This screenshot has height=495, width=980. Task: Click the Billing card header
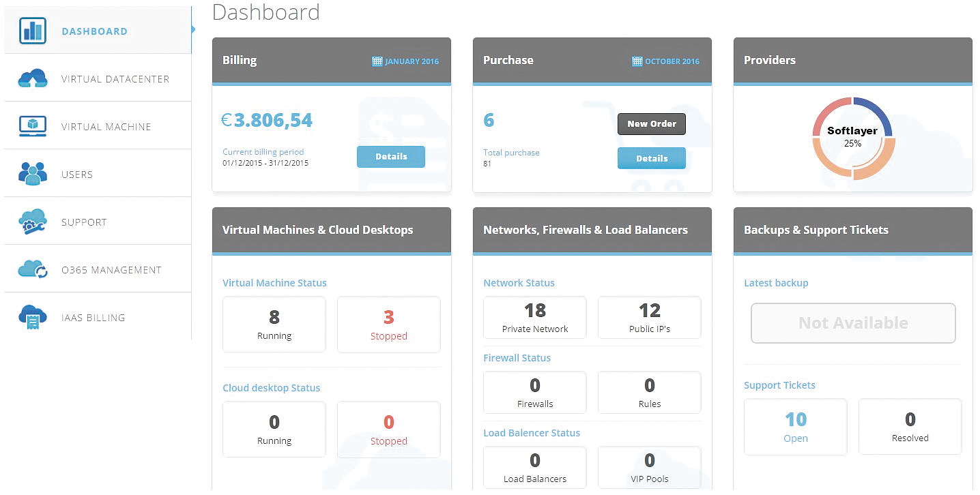[x=332, y=60]
